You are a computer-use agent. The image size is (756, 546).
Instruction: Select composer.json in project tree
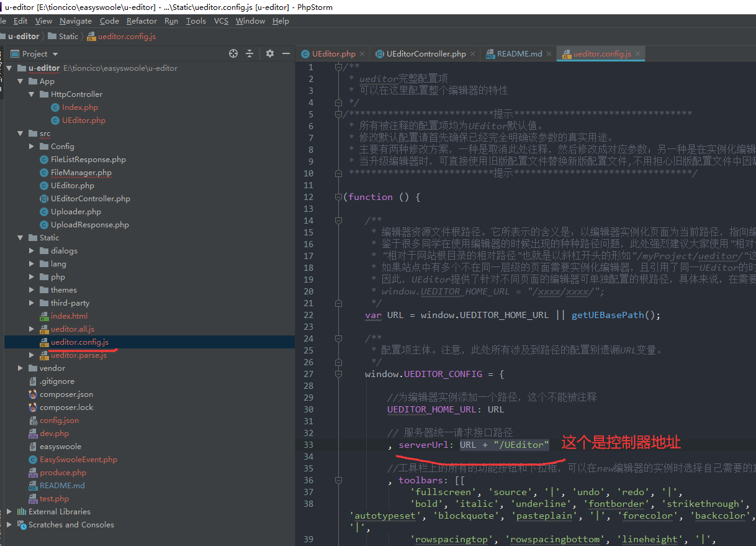click(x=66, y=394)
